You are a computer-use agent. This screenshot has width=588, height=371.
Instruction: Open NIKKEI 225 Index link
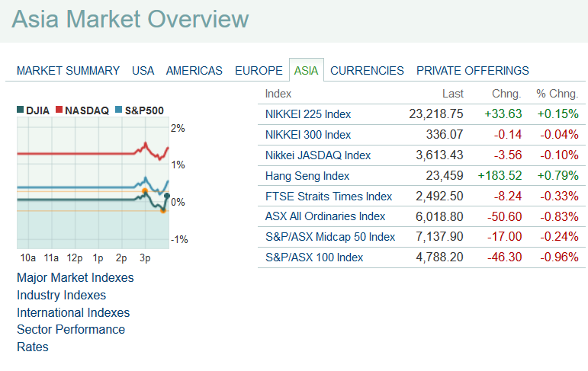(x=308, y=114)
